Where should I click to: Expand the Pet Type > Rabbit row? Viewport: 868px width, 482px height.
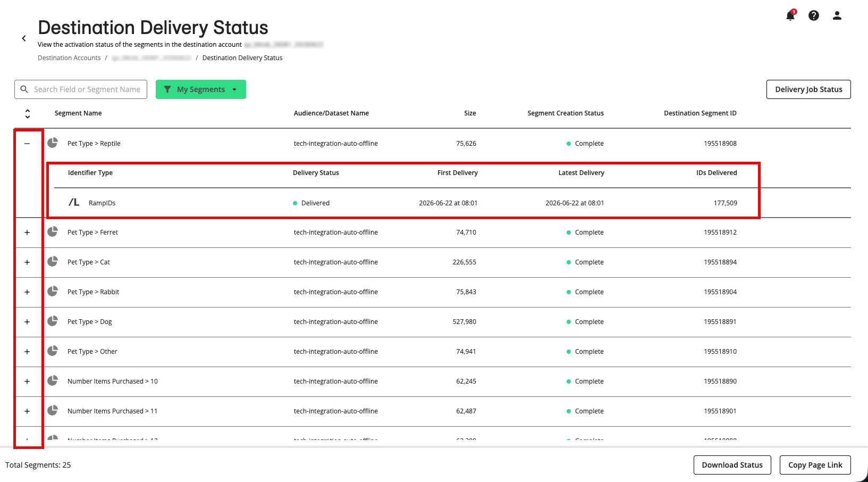[x=27, y=292]
